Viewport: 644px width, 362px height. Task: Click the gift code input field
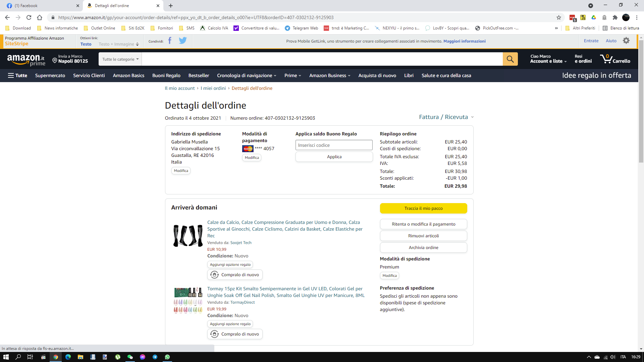(333, 145)
